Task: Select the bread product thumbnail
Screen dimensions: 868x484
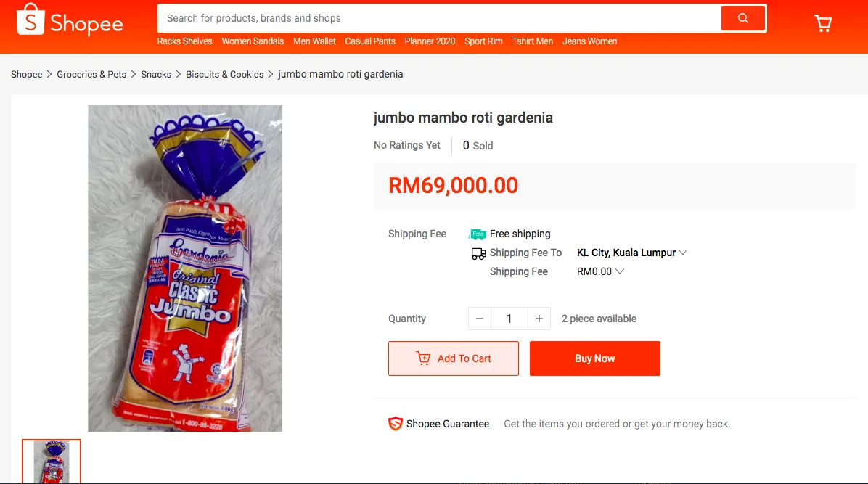Action: [x=52, y=462]
